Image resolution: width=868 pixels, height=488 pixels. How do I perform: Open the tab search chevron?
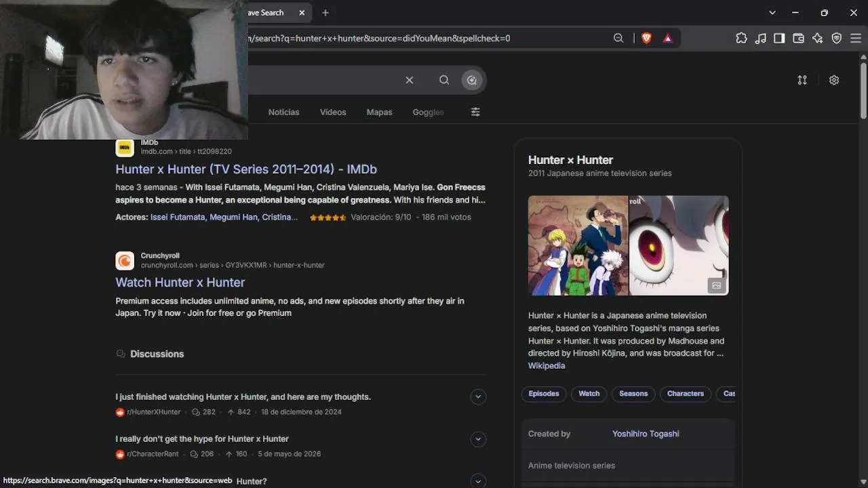[772, 13]
